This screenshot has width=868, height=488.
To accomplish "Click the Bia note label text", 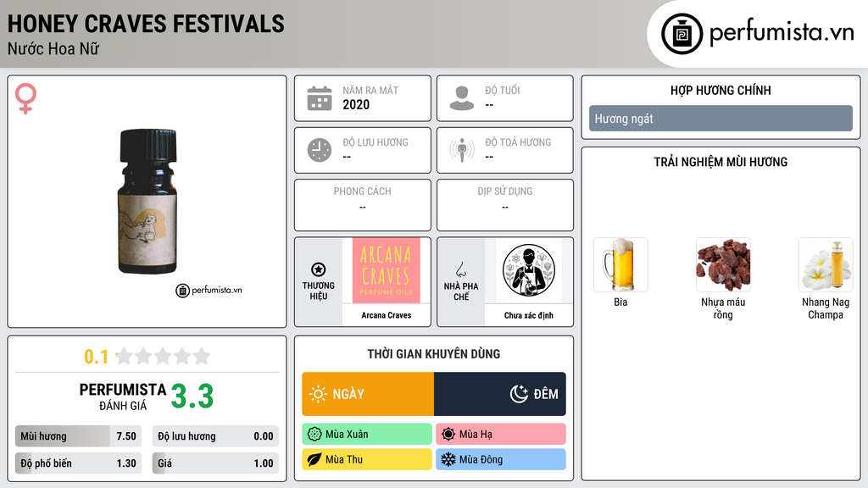I will tap(620, 302).
